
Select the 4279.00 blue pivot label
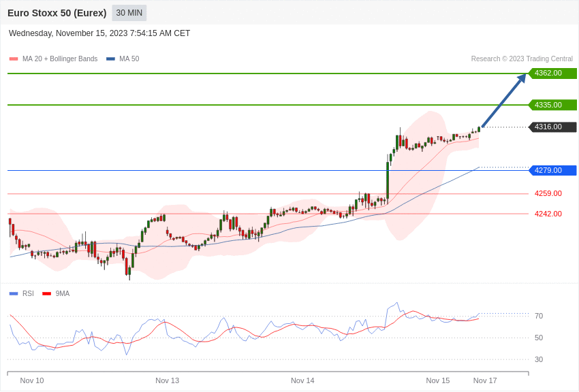click(x=552, y=170)
